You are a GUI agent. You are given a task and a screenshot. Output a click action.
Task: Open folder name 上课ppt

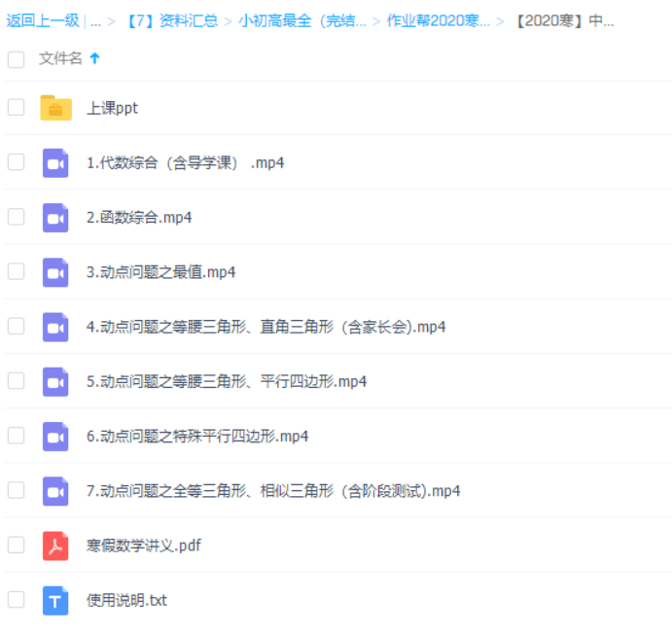[112, 108]
